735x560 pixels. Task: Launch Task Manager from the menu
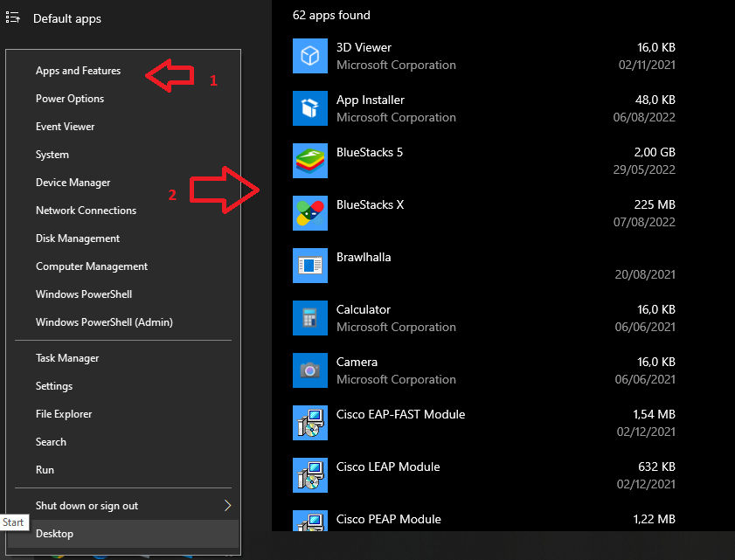click(x=67, y=358)
